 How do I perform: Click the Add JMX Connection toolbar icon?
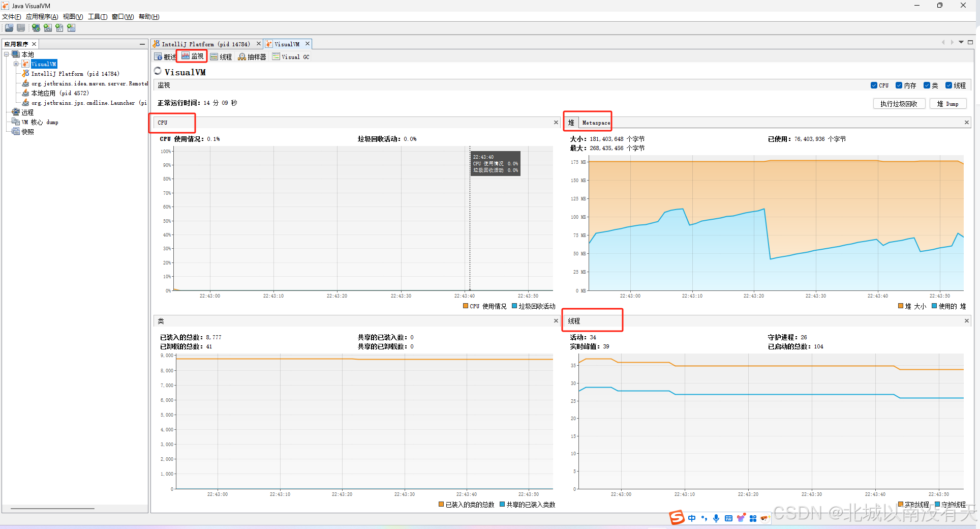click(48, 28)
